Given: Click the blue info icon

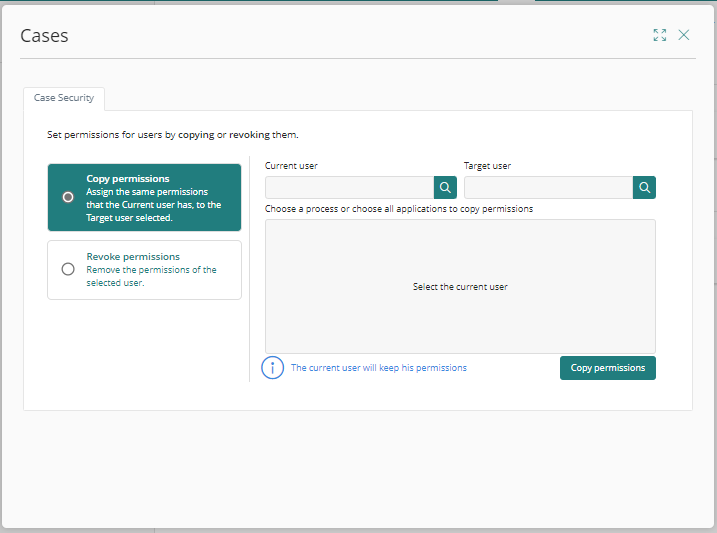Looking at the screenshot, I should pyautogui.click(x=273, y=368).
